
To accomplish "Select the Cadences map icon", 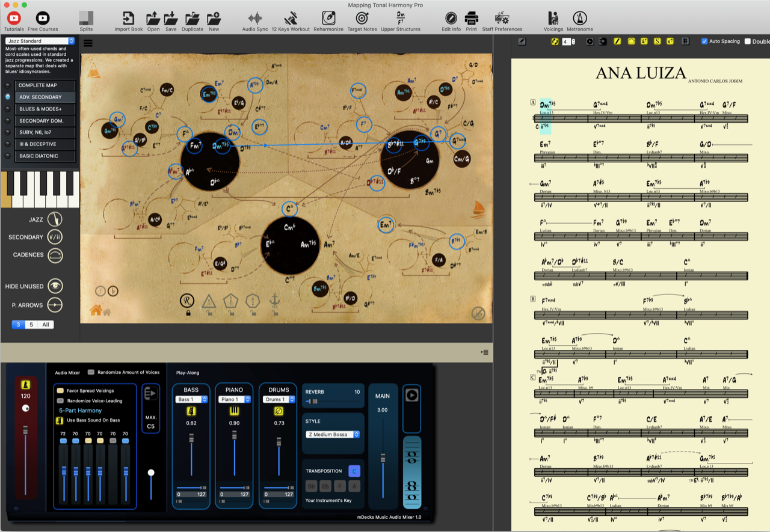I will tap(54, 255).
